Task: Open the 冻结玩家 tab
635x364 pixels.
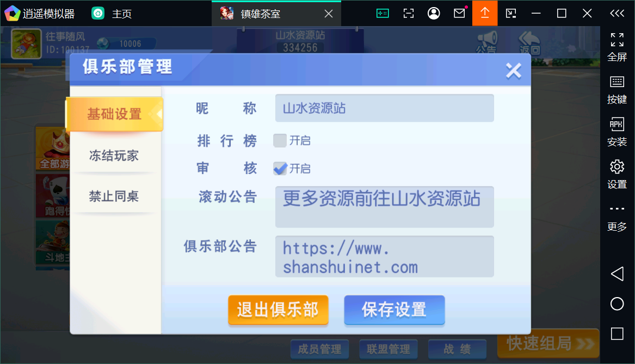Action: [x=114, y=156]
